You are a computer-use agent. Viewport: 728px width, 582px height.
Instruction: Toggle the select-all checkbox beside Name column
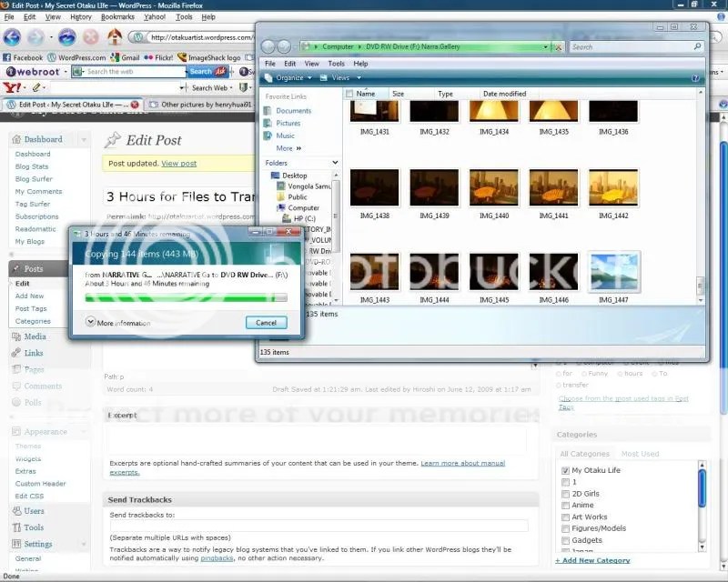(349, 94)
